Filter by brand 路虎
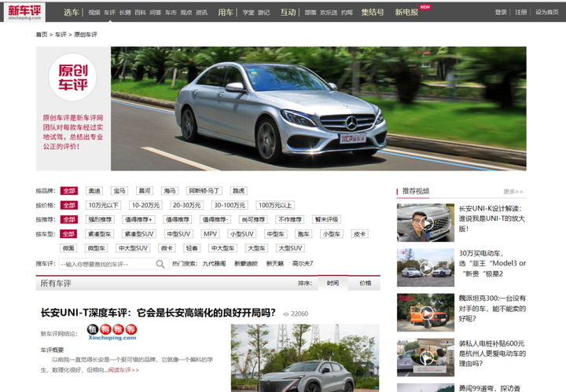566x392 pixels. [239, 191]
